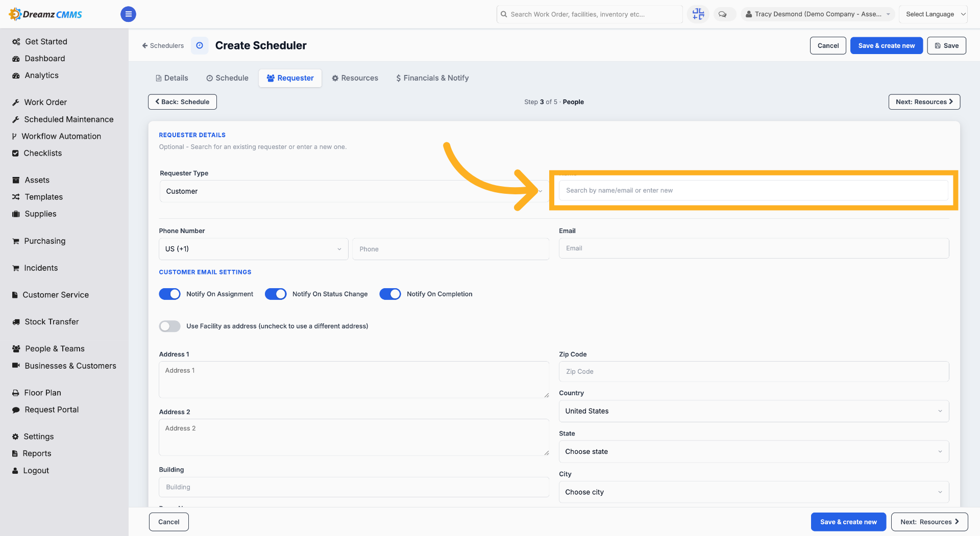Click the bottom Cancel button
This screenshot has width=980, height=536.
click(x=169, y=522)
